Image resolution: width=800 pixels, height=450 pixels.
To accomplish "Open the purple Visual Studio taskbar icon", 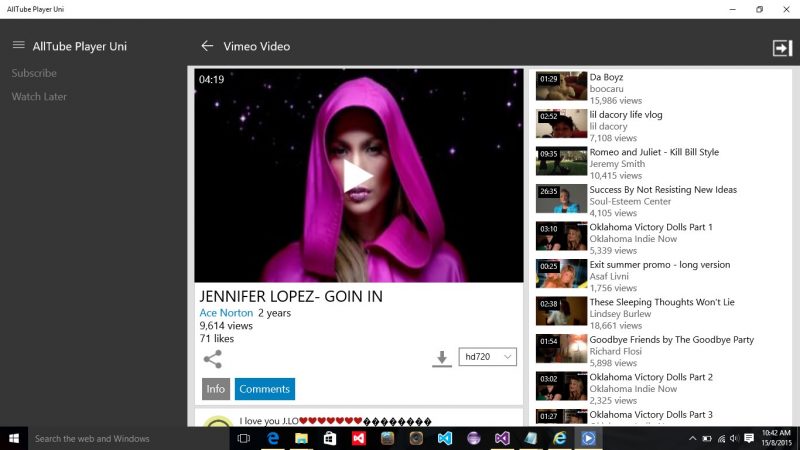I will 502,438.
